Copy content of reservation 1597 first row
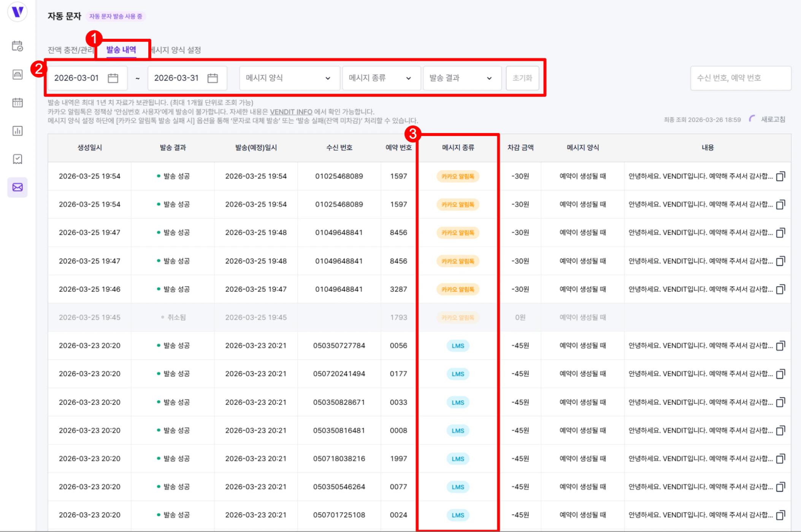801x532 pixels. (780, 177)
